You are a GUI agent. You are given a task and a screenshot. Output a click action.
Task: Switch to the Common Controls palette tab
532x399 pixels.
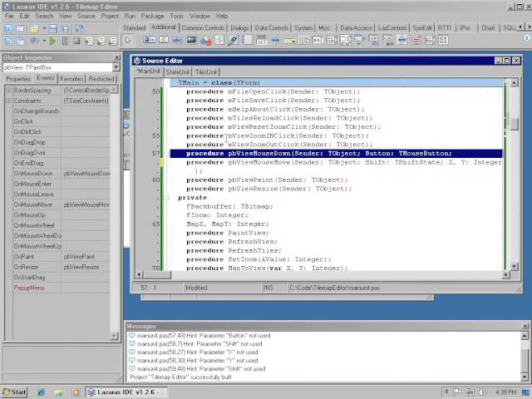(203, 27)
